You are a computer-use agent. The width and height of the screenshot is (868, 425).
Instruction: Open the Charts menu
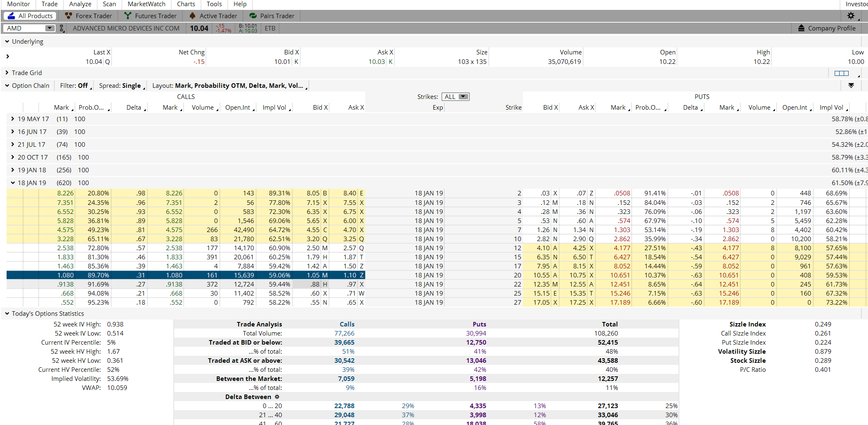point(186,4)
